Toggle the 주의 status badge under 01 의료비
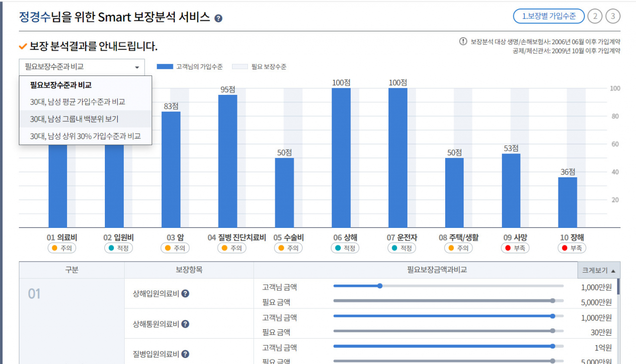Viewport: 636px width, 364px height. (x=61, y=248)
